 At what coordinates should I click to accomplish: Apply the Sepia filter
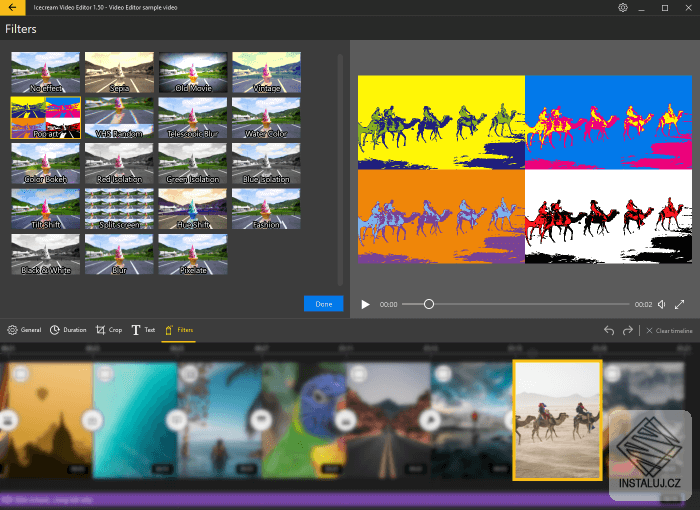(119, 72)
